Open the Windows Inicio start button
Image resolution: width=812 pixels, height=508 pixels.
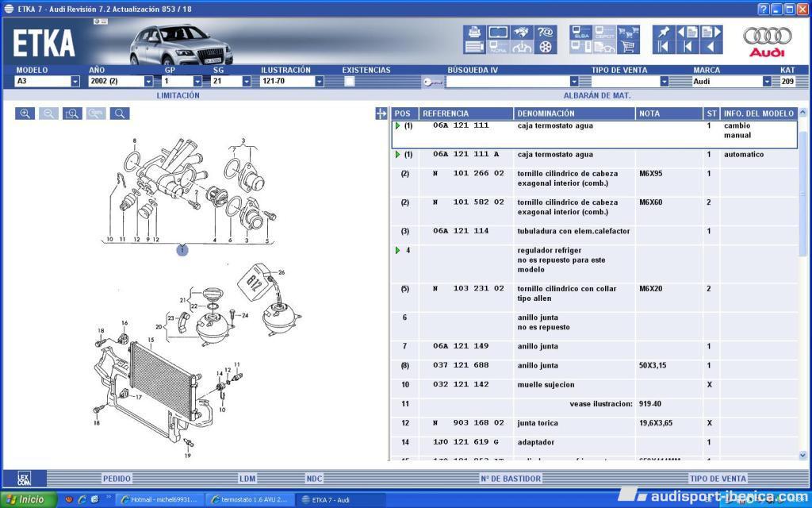click(29, 500)
